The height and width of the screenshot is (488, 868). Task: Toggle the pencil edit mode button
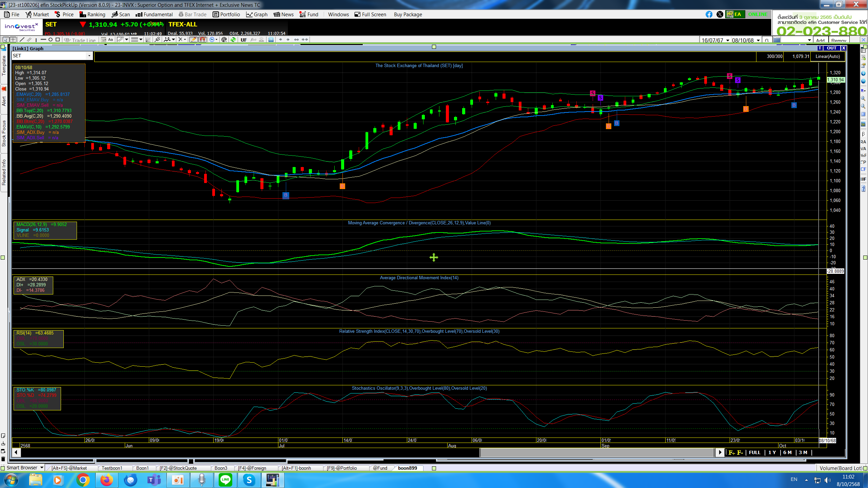click(x=193, y=40)
